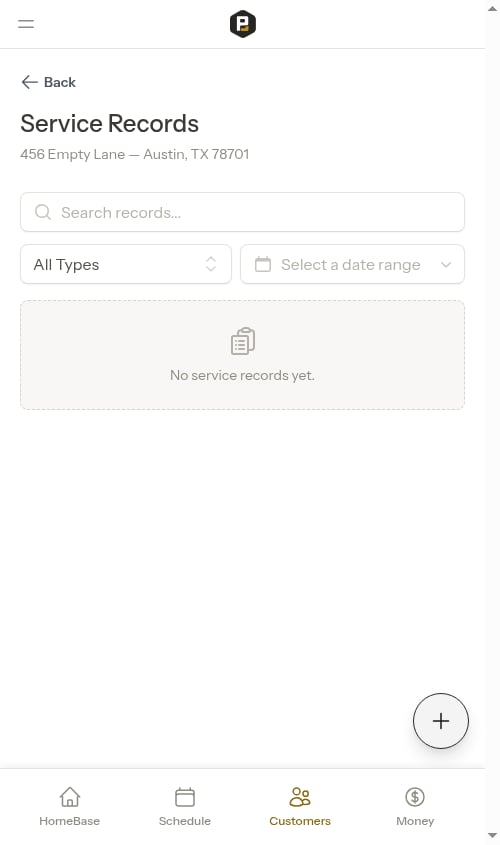
Task: Go Back to previous page
Action: (48, 82)
